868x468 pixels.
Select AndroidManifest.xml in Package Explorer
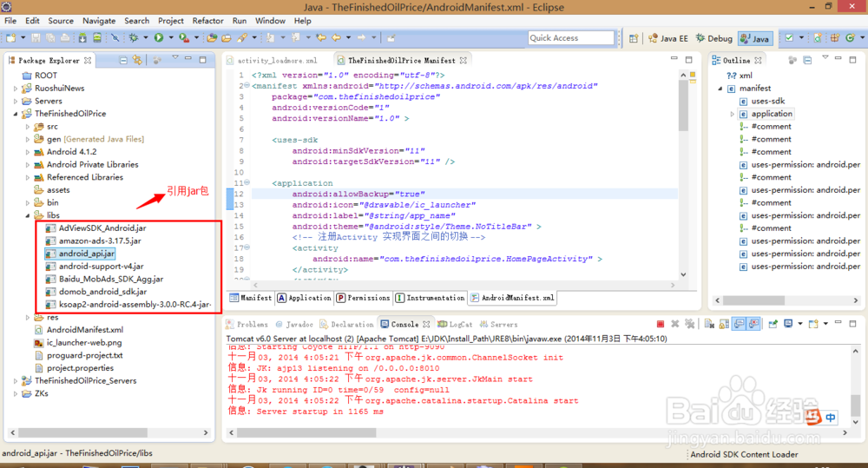pyautogui.click(x=79, y=330)
